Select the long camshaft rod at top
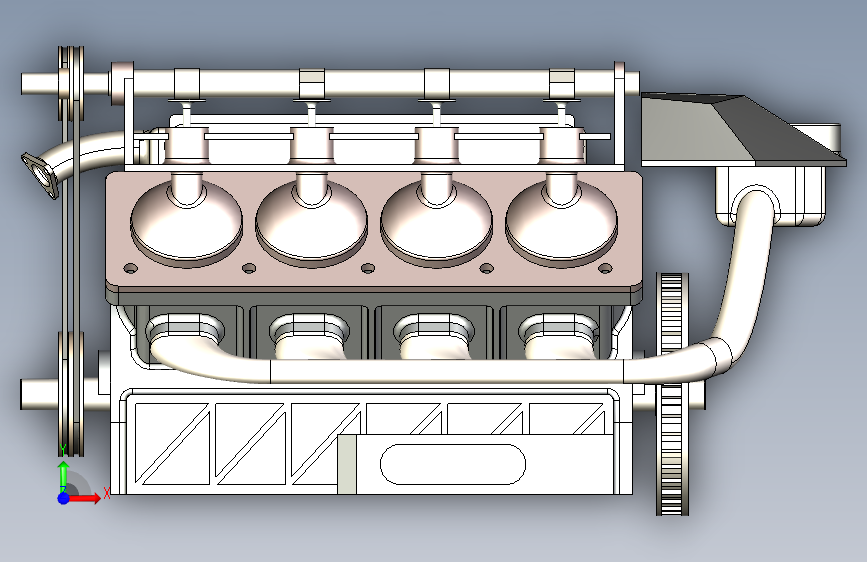Screen dimensions: 867x562 tap(376, 84)
